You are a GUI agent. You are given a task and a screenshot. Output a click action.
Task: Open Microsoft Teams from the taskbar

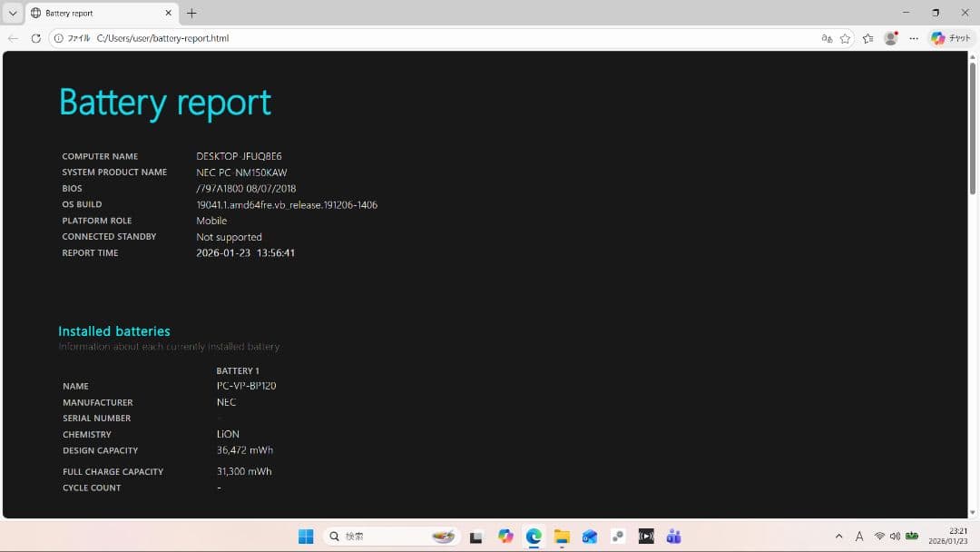673,536
